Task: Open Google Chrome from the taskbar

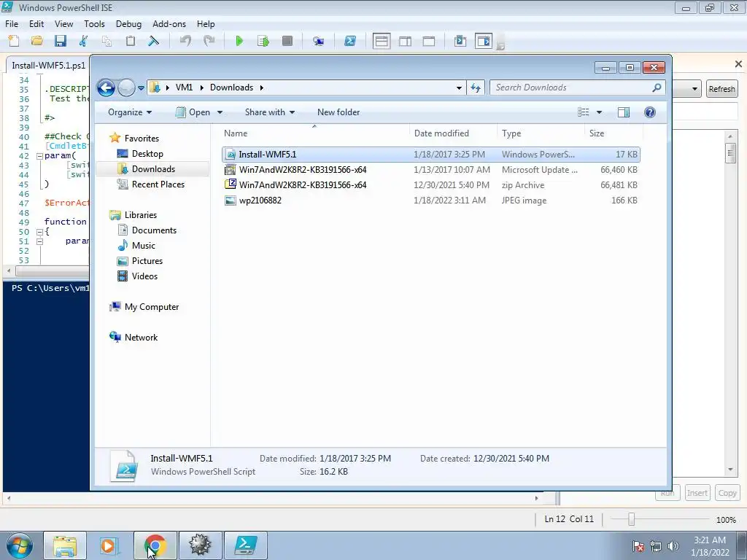Action: tap(155, 545)
